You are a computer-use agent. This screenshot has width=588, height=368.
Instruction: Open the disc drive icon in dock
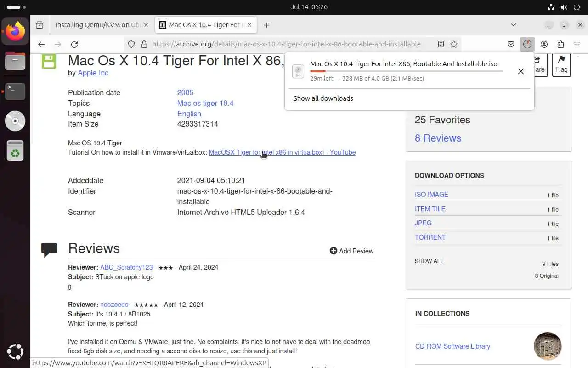pos(15,121)
